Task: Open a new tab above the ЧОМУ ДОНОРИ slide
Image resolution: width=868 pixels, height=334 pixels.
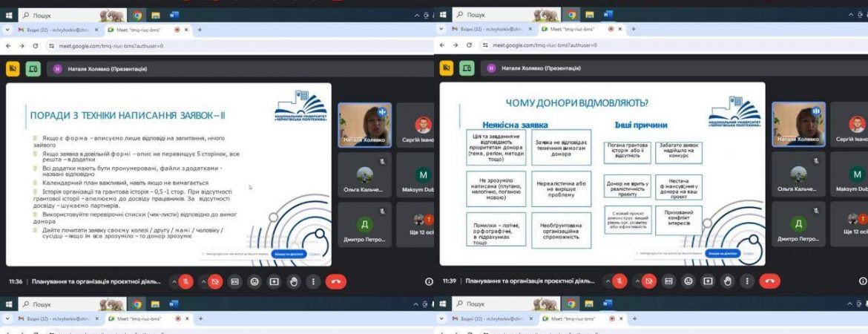Action: click(634, 30)
